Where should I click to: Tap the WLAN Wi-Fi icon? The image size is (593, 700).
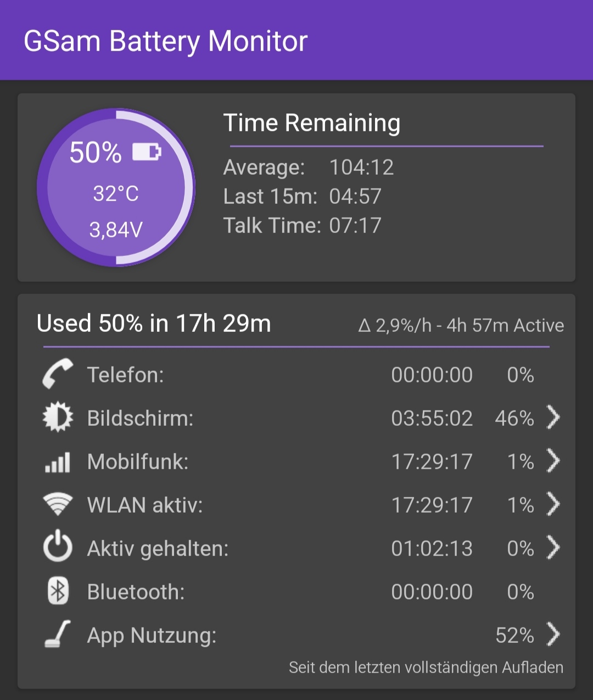[x=58, y=504]
